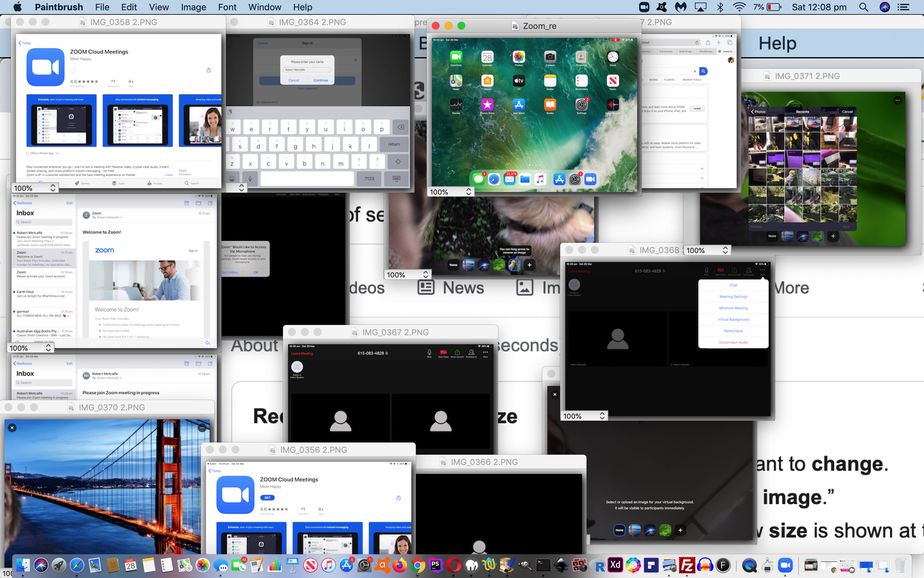The width and height of the screenshot is (924, 578).
Task: Open Audacity in the Dock
Action: coord(705,565)
